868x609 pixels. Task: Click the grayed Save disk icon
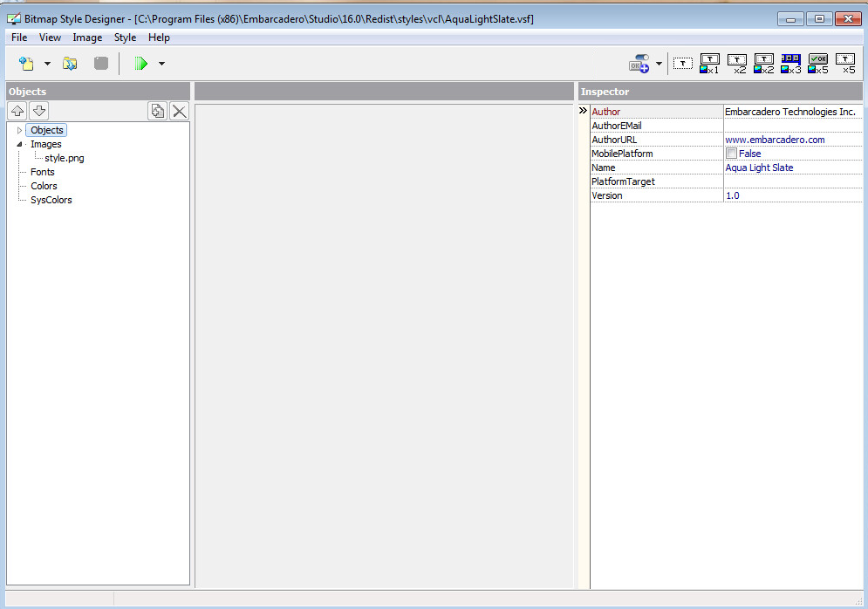click(x=100, y=63)
